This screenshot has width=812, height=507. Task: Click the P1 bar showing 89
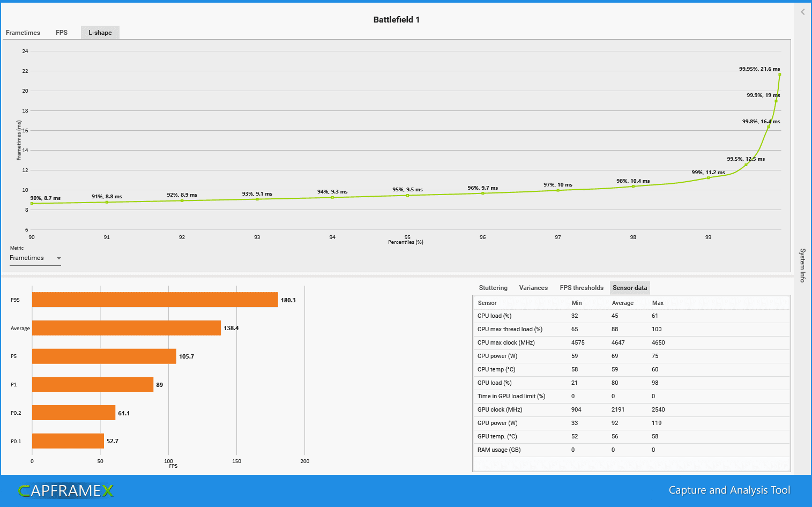point(93,384)
